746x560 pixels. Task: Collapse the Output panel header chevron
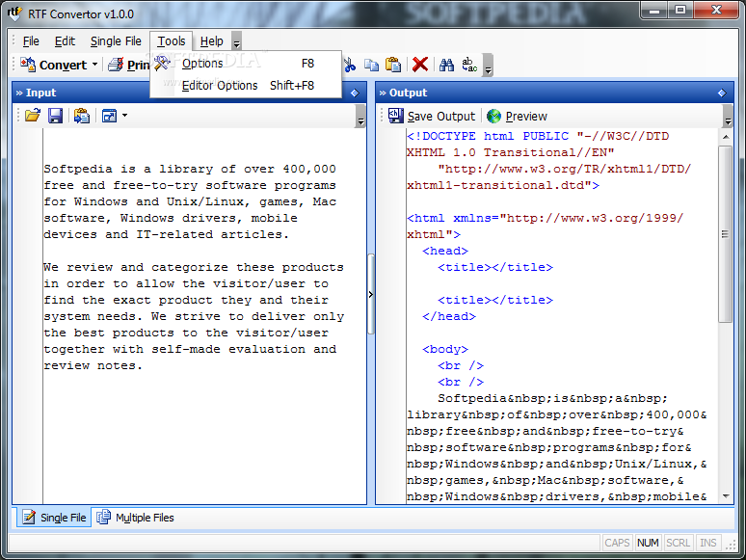click(383, 93)
